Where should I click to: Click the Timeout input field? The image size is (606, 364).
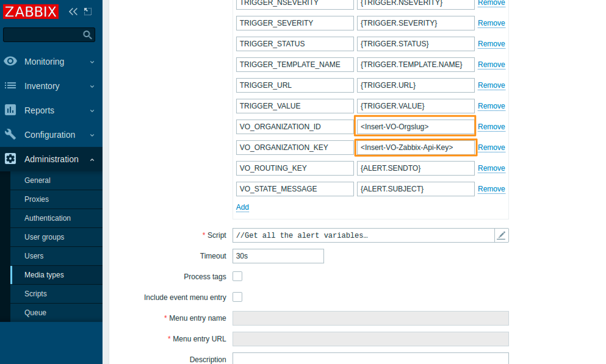tap(278, 256)
